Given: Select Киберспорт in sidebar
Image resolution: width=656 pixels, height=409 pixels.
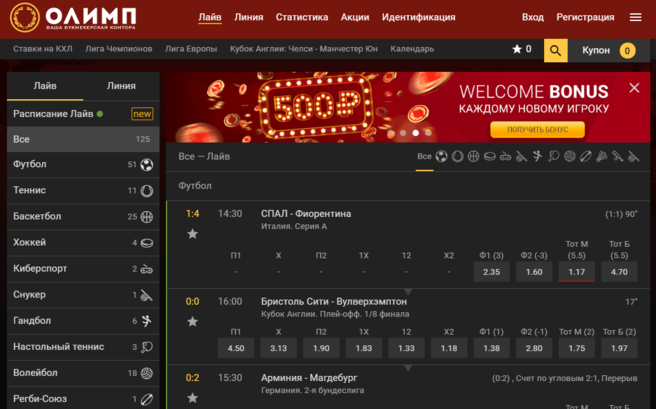Looking at the screenshot, I should pos(83,268).
